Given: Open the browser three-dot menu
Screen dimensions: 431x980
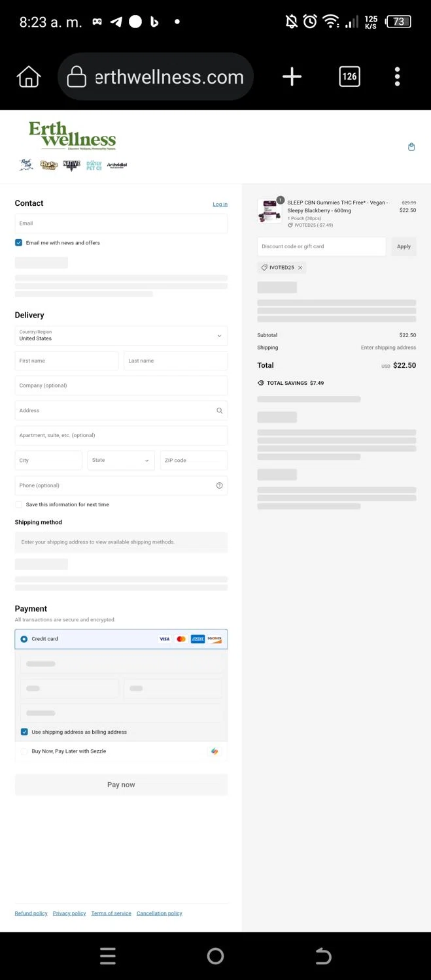Looking at the screenshot, I should 397,77.
